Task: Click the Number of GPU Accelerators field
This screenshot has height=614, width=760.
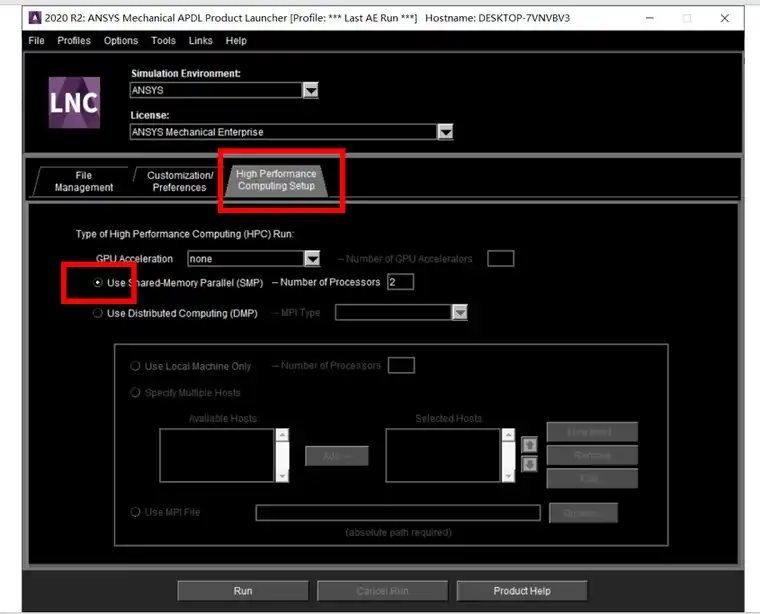Action: tap(501, 259)
